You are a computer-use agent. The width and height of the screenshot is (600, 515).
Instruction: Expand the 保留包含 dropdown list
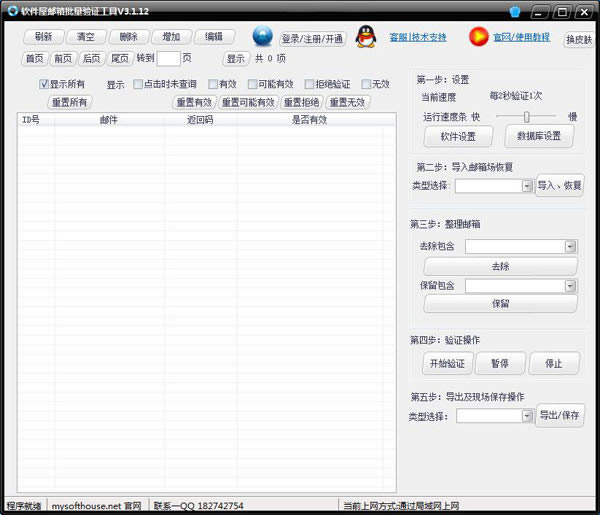570,286
